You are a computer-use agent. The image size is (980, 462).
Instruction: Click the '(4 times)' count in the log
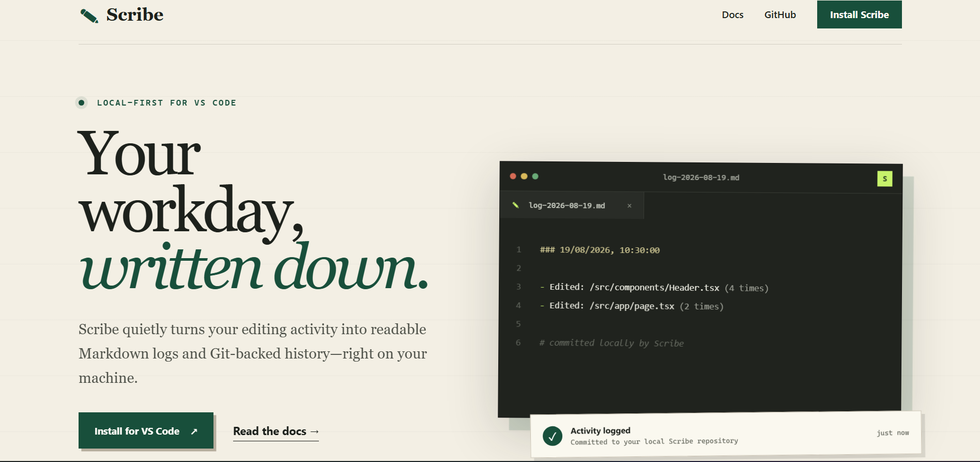746,288
